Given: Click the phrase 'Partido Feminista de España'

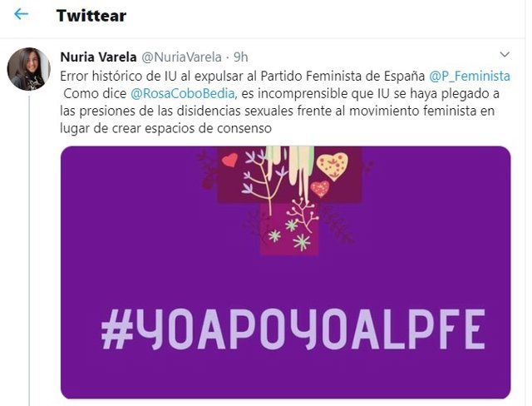Looking at the screenshot, I should 342,76.
